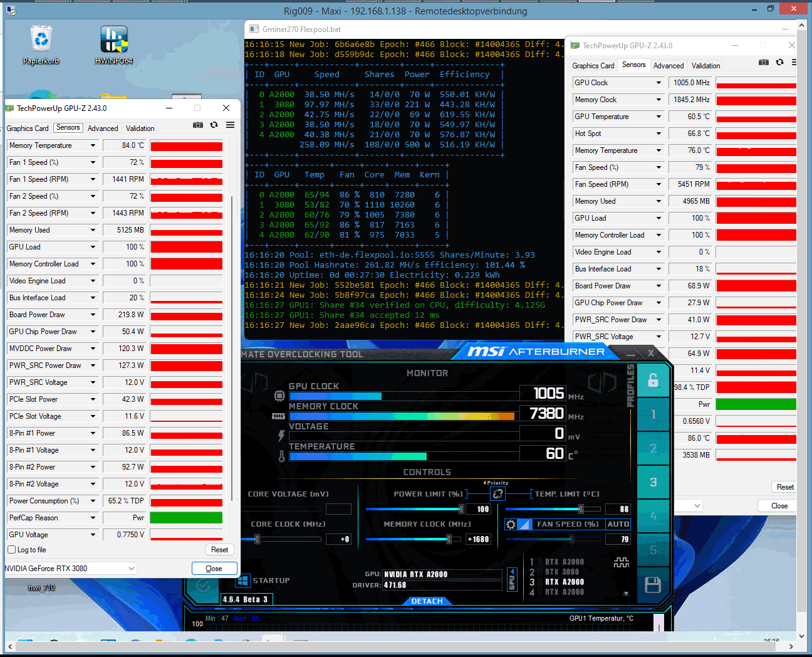This screenshot has width=812, height=657.
Task: Toggle power/temp limit priority link icon
Action: [497, 493]
